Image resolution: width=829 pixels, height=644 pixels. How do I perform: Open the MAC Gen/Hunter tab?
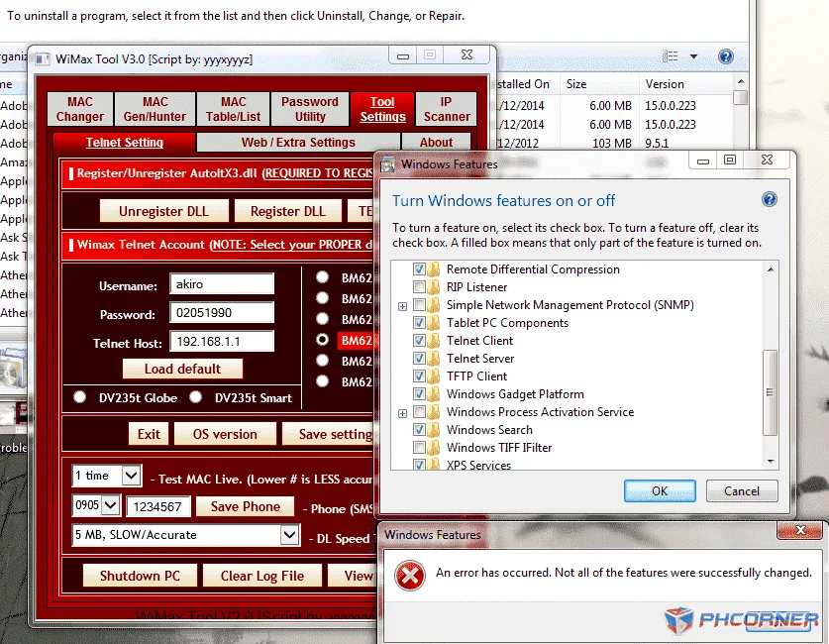click(x=155, y=109)
